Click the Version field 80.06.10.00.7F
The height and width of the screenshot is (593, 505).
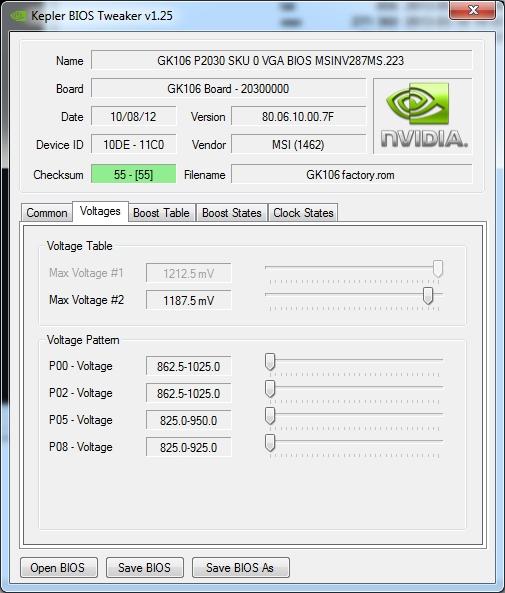(298, 116)
